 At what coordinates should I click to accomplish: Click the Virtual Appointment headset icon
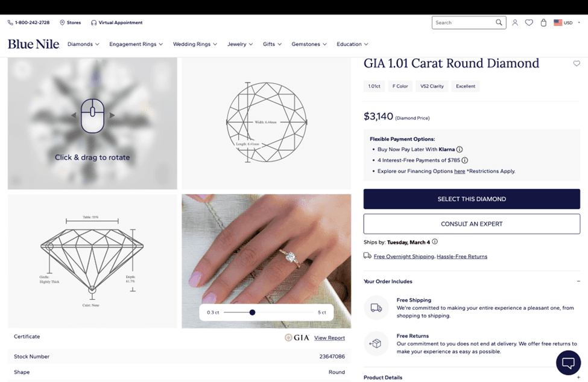(93, 22)
